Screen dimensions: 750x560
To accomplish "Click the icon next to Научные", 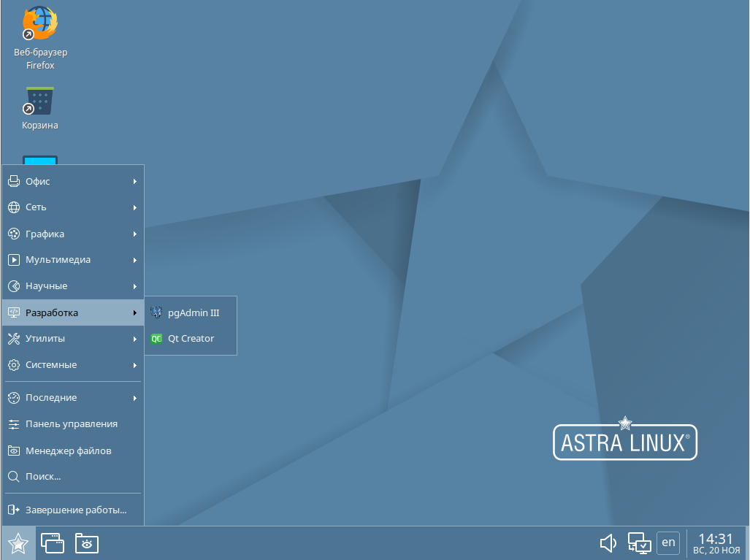I will click(14, 286).
